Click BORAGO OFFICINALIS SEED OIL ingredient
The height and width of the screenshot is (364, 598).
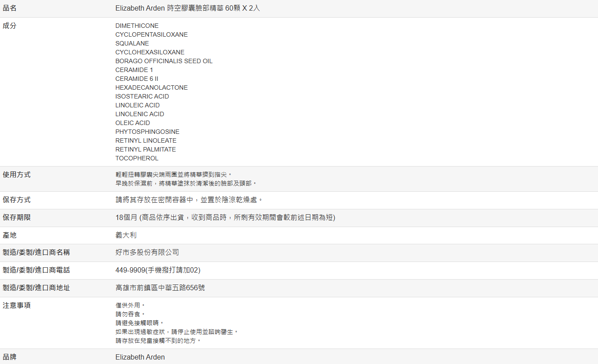164,61
